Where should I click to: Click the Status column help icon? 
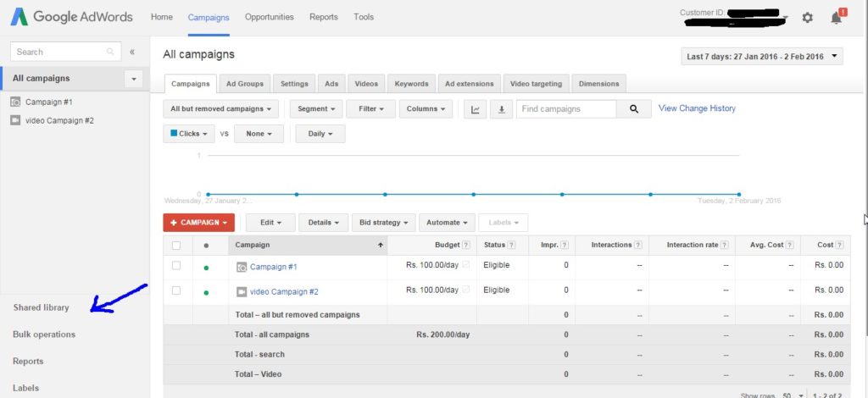pos(511,245)
